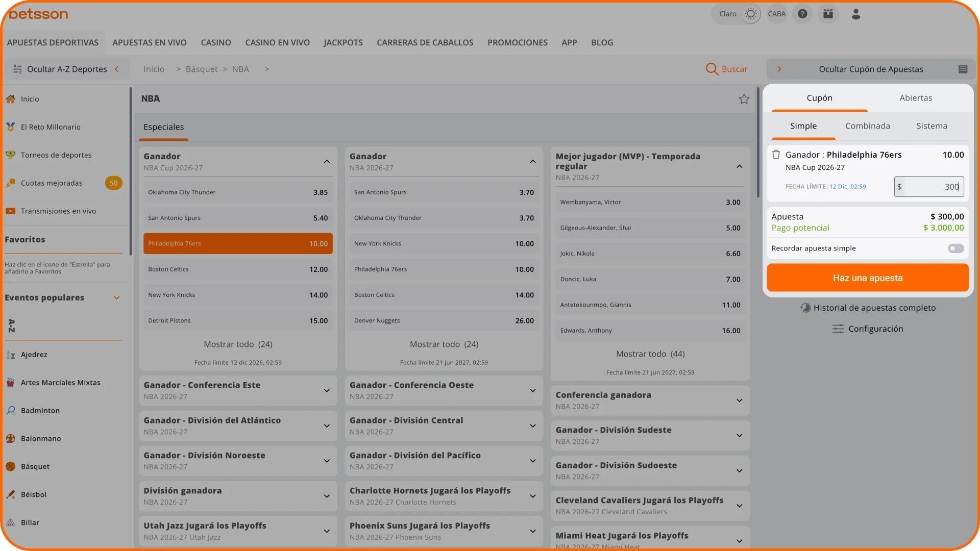The image size is (980, 551).
Task: Toggle Recordar apuesta simple switch
Action: 956,248
